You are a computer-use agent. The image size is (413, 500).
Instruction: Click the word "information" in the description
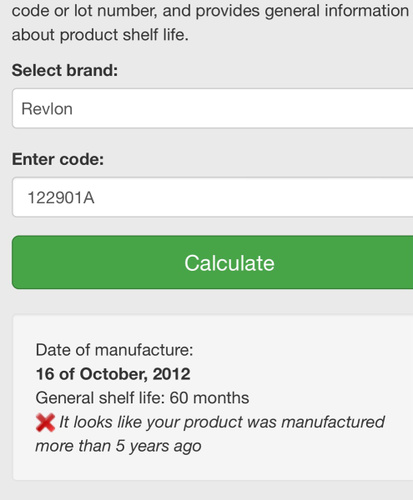(x=367, y=11)
